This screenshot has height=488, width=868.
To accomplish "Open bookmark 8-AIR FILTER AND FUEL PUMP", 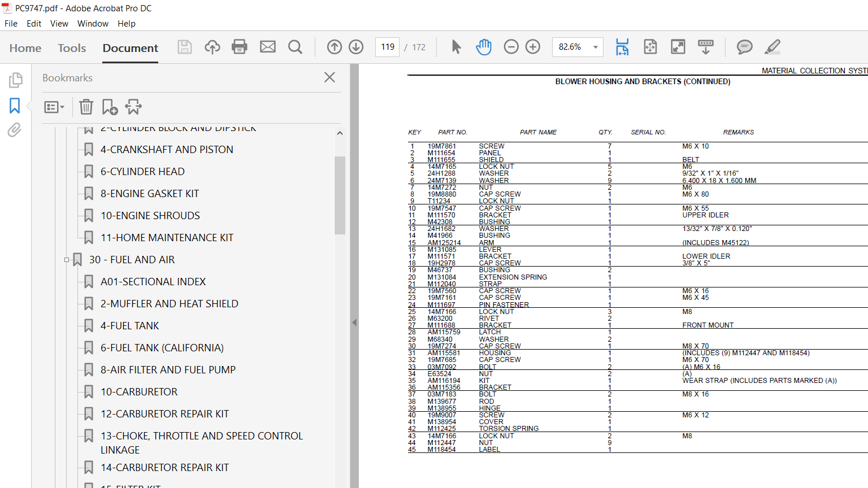I will click(168, 370).
